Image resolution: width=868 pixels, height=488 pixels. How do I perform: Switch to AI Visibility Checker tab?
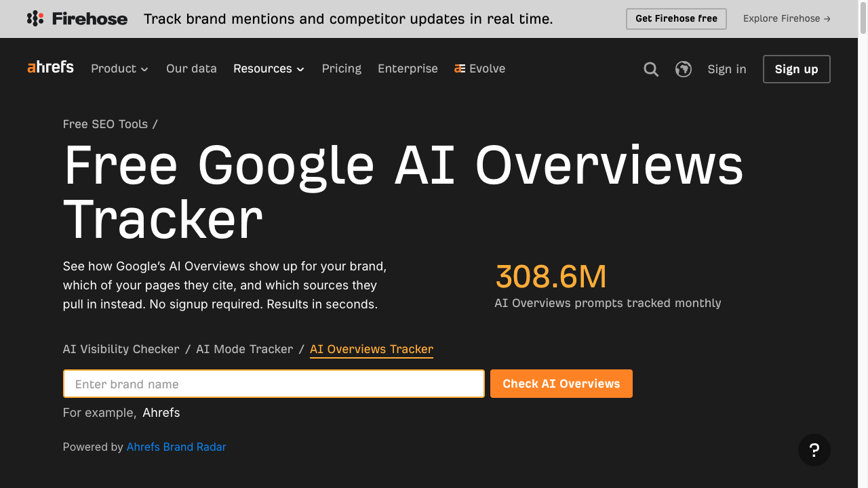[x=121, y=349]
